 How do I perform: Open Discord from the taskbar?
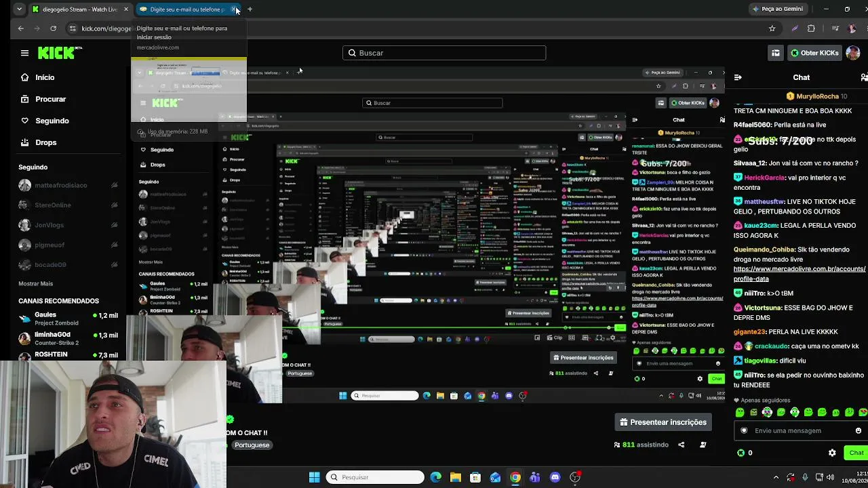[x=555, y=477]
